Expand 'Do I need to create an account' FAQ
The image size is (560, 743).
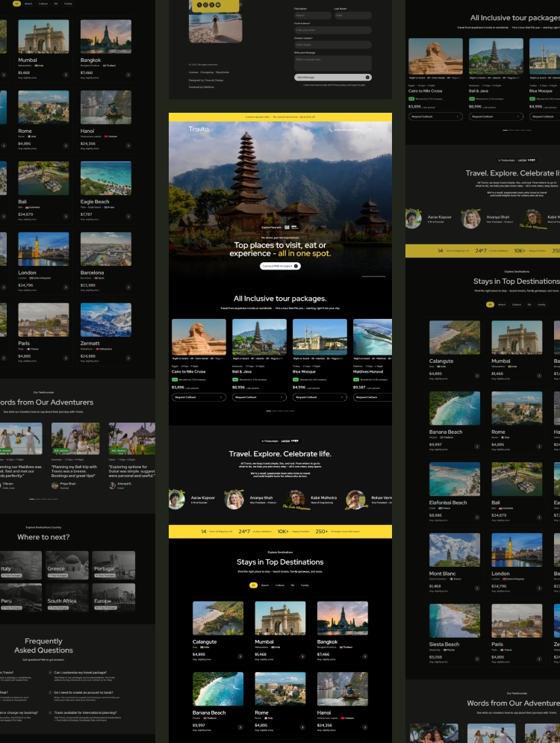[50, 692]
